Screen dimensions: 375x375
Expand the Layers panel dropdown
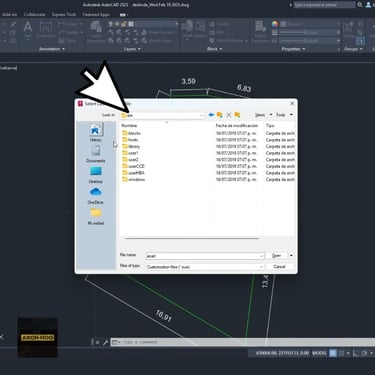(x=132, y=49)
